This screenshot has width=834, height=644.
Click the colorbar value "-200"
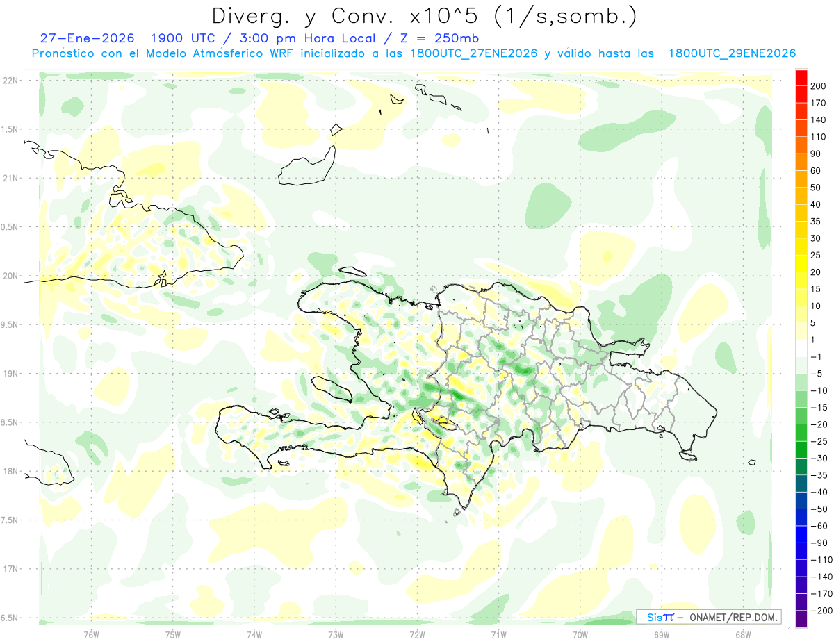821,611
